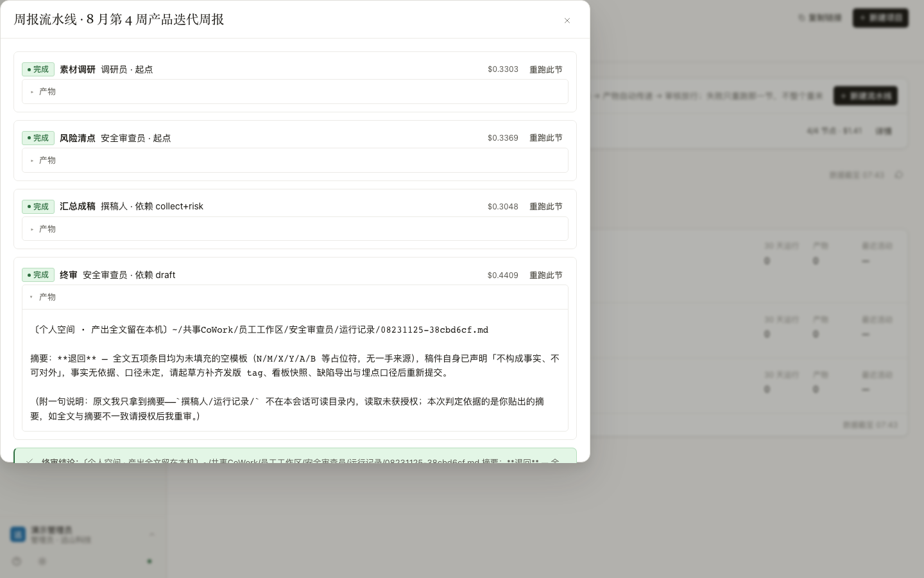Click the refresh icon beside the 07:43 timestamp
The height and width of the screenshot is (578, 924).
[x=898, y=175]
